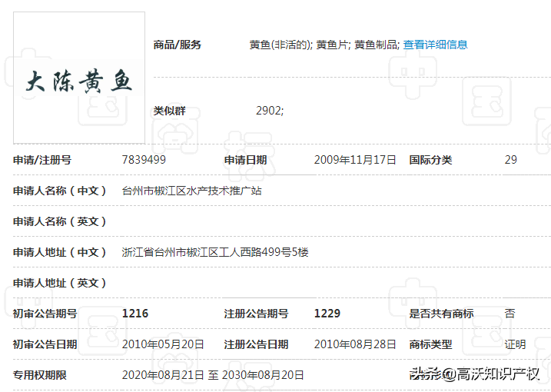This screenshot has height=392, width=551.
Task: Click the 申请/注册号 label
Action: click(42, 160)
